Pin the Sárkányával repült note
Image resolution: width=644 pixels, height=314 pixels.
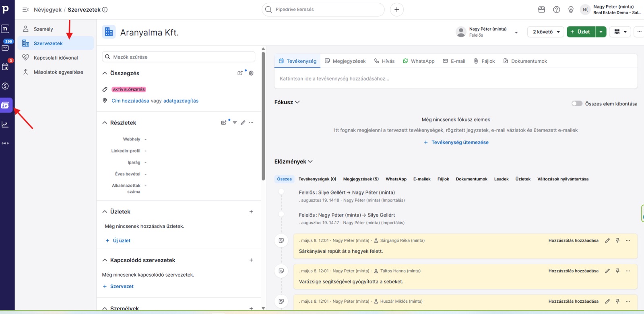617,241
